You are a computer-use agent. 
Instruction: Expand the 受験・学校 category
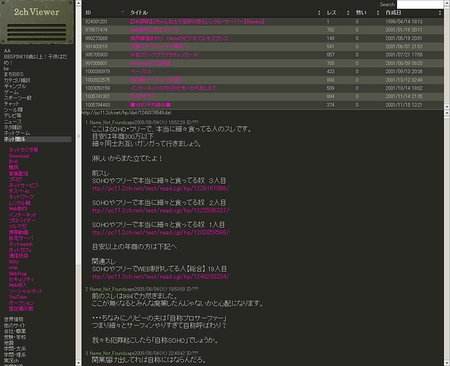point(15,337)
